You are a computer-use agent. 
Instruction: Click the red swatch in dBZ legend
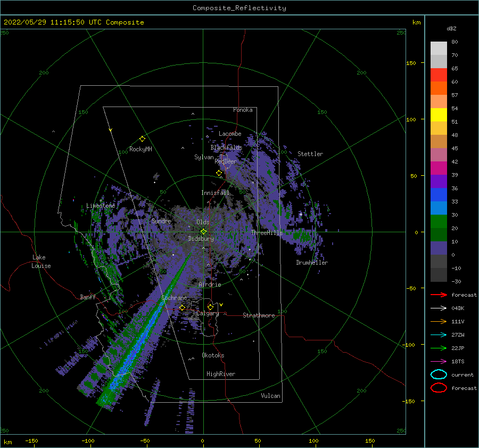click(x=439, y=75)
